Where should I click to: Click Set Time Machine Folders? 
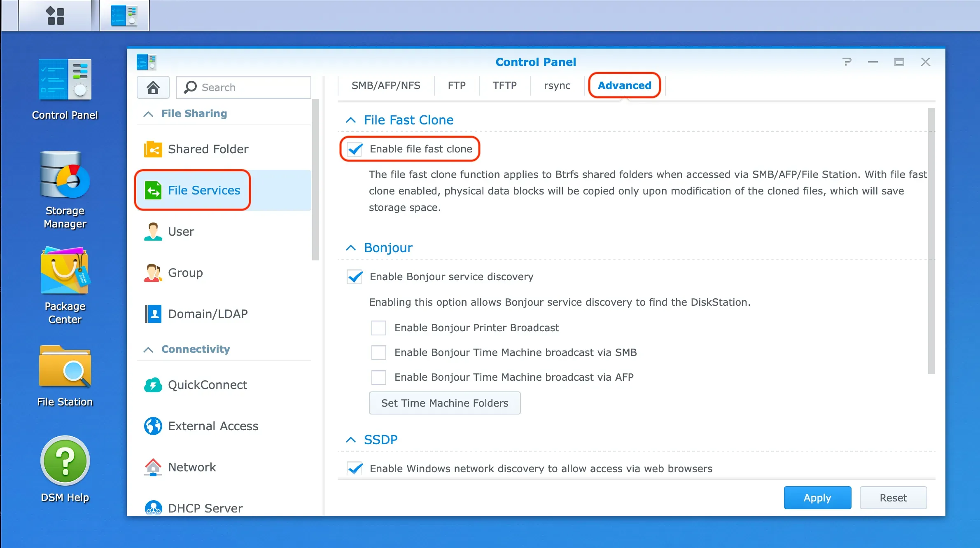(444, 403)
